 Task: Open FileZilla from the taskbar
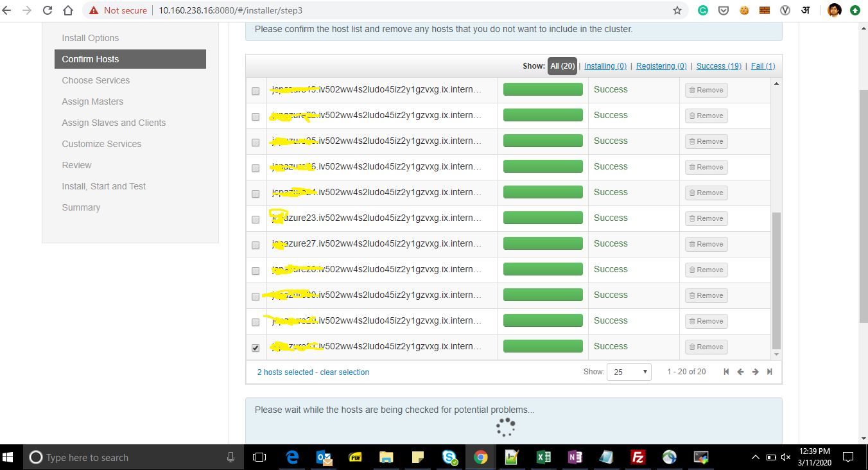pyautogui.click(x=638, y=457)
